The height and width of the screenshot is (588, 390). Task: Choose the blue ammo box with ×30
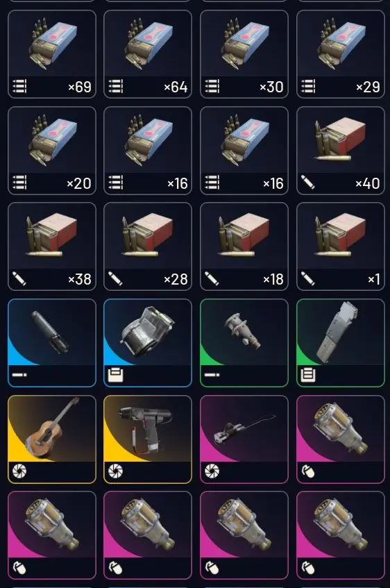[244, 54]
